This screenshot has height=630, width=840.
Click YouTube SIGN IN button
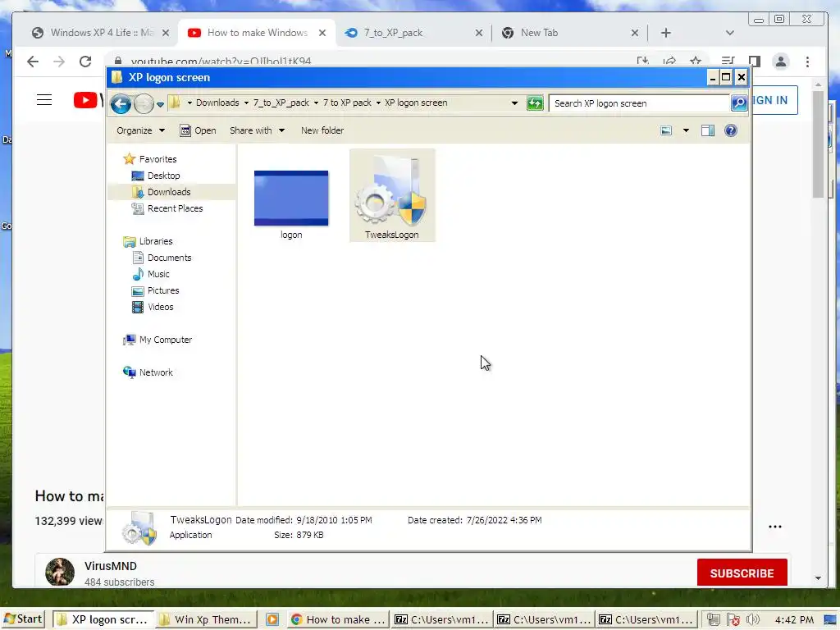(x=774, y=100)
